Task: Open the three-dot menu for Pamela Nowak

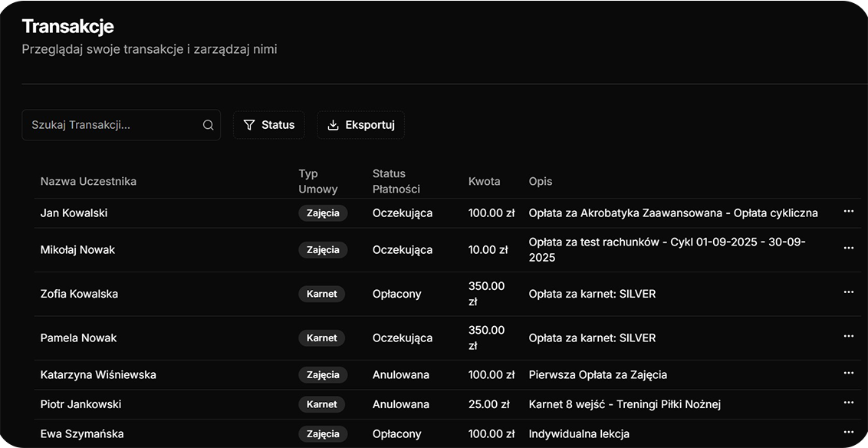Action: pos(848,337)
